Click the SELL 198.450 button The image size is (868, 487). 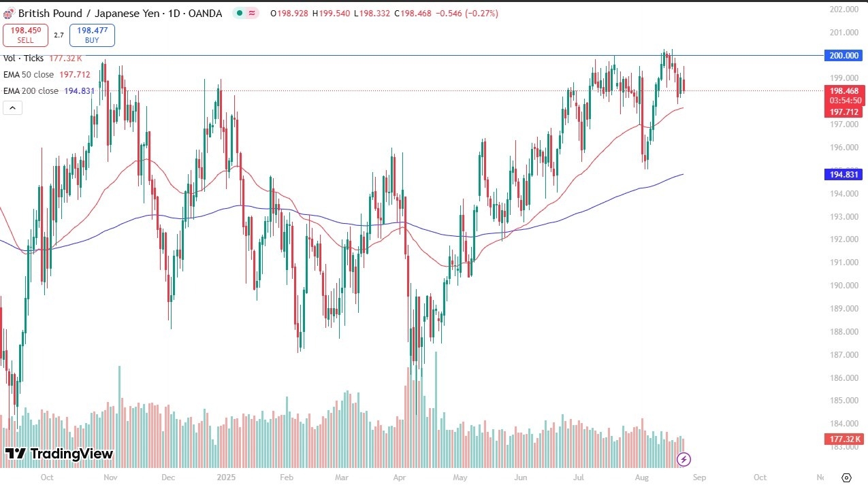[x=25, y=35]
